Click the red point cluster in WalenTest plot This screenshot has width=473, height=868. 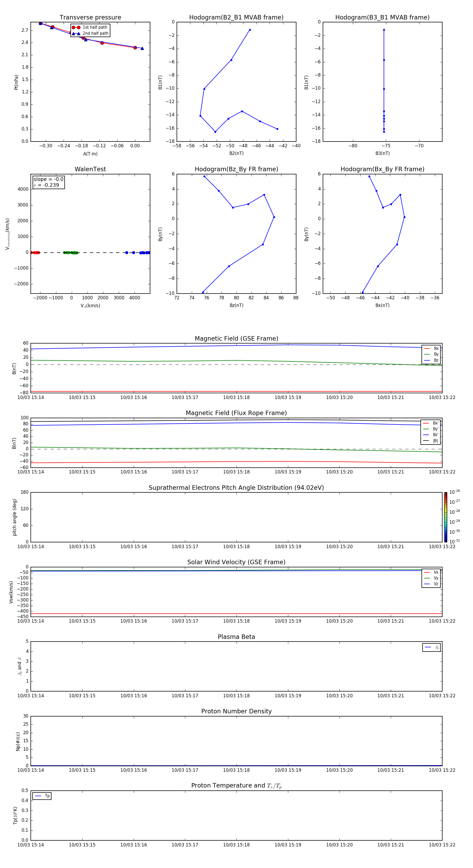pyautogui.click(x=35, y=253)
